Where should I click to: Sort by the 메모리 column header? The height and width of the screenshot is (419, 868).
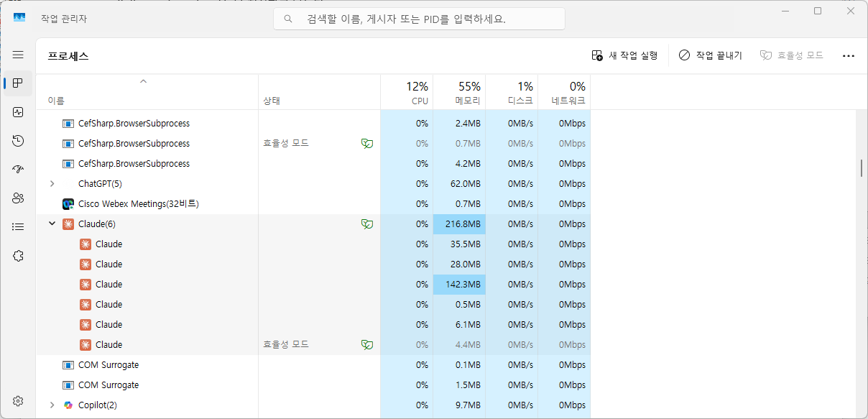[459, 93]
